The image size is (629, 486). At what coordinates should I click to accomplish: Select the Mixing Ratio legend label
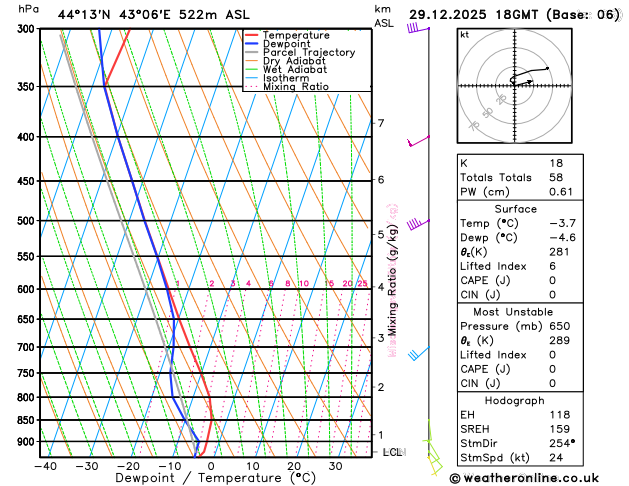pos(296,87)
